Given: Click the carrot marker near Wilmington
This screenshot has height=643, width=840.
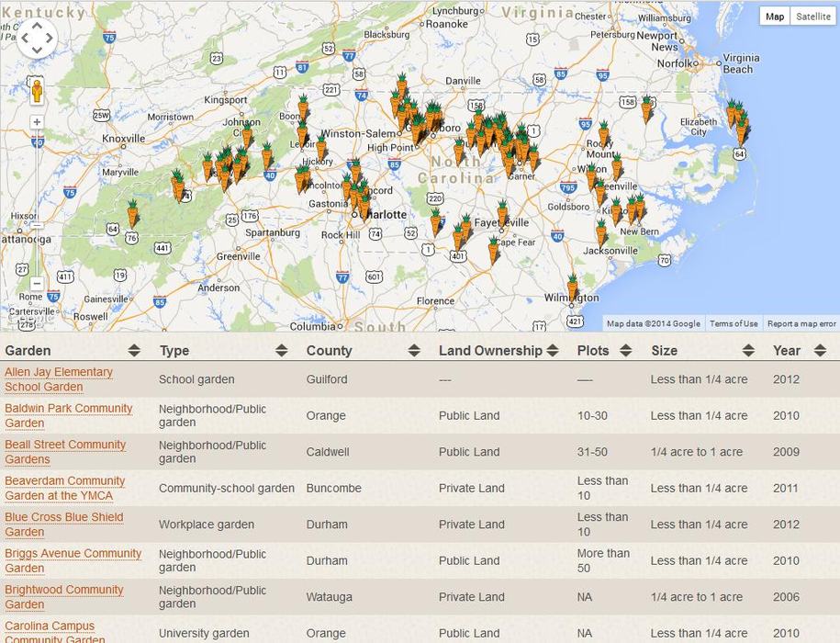Looking at the screenshot, I should point(572,287).
